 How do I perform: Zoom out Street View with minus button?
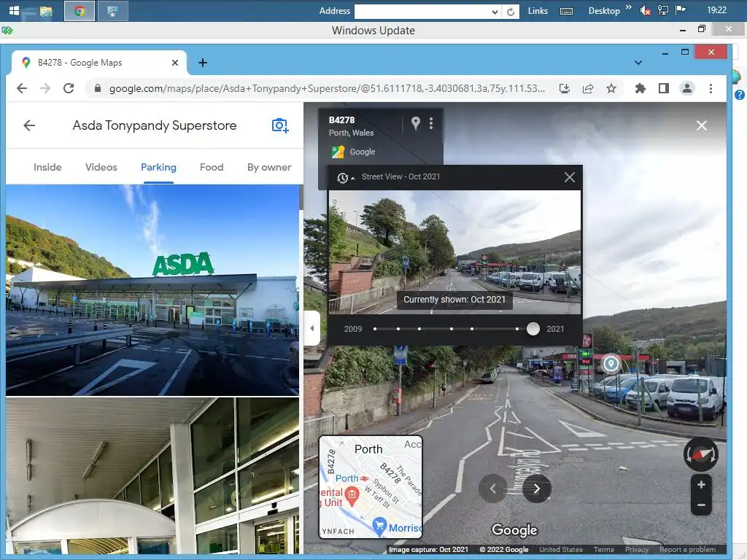pos(701,505)
